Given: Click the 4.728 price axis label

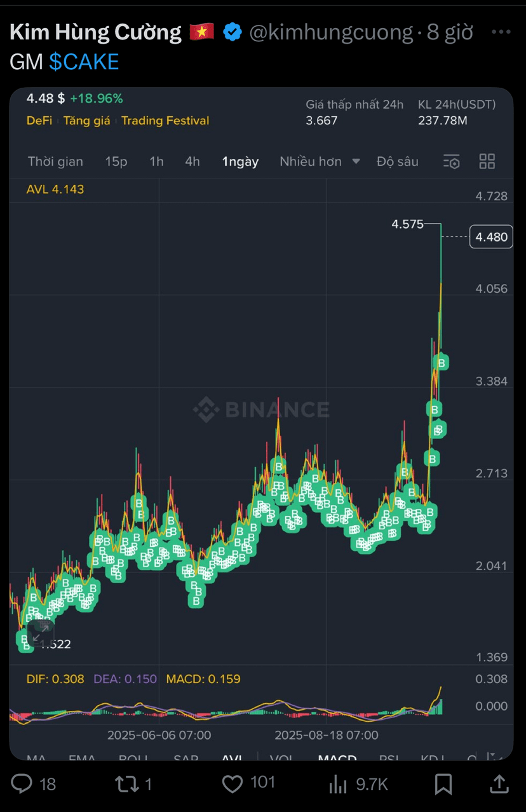Looking at the screenshot, I should 492,196.
